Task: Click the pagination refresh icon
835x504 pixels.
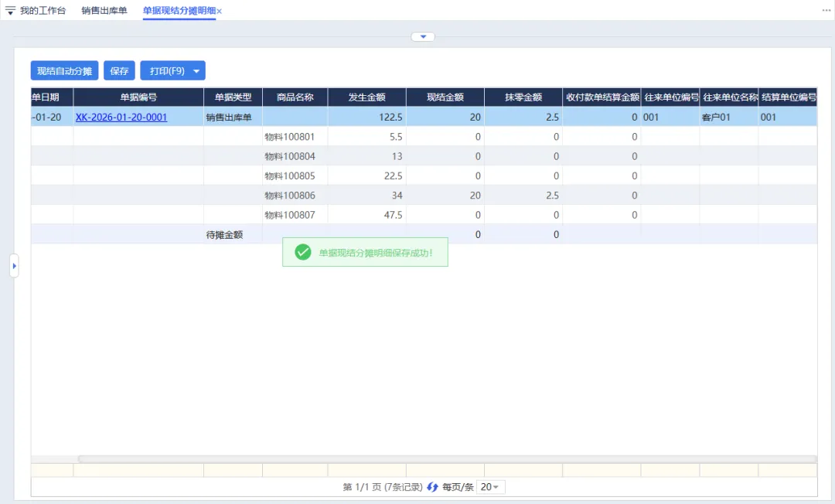Action: pyautogui.click(x=432, y=487)
